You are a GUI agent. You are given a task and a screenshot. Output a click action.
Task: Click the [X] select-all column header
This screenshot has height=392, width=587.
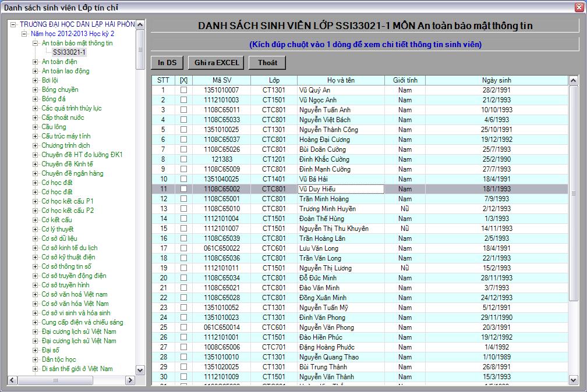tap(183, 80)
